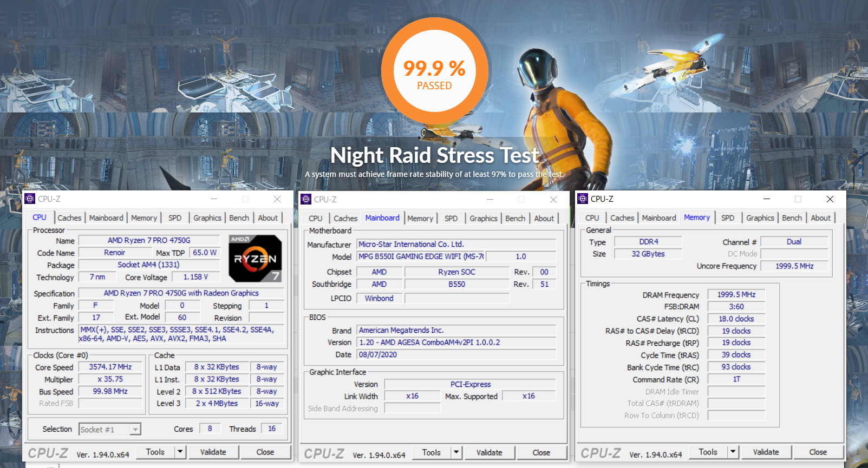Click Close button in left CPU-Z window footer
This screenshot has width=868, height=468.
tap(265, 452)
